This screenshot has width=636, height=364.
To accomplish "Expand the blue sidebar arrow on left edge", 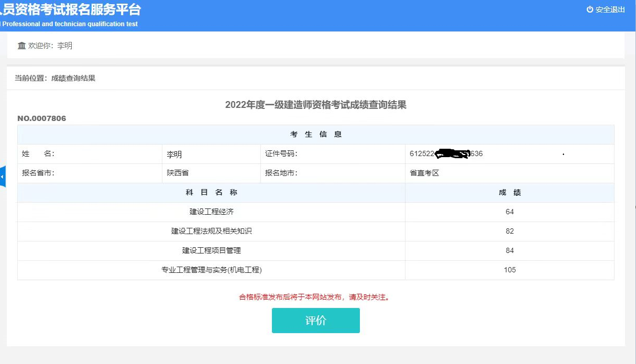I will 3,177.
